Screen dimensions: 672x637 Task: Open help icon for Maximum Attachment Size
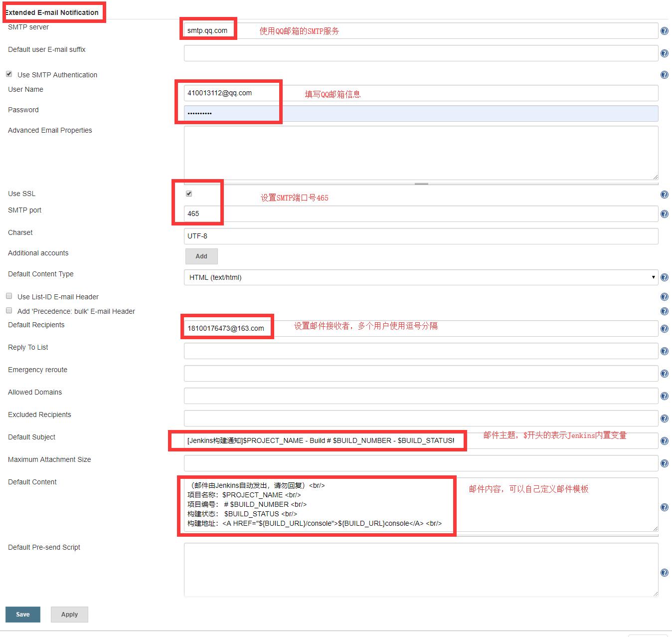(664, 463)
